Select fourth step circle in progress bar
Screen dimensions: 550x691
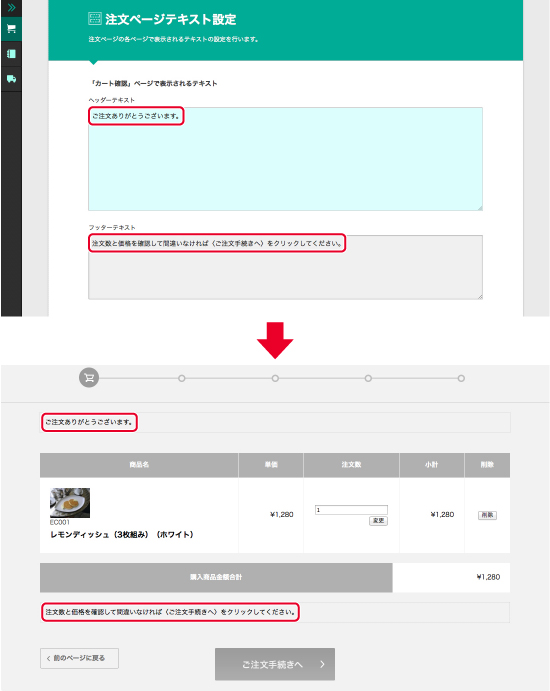[368, 379]
